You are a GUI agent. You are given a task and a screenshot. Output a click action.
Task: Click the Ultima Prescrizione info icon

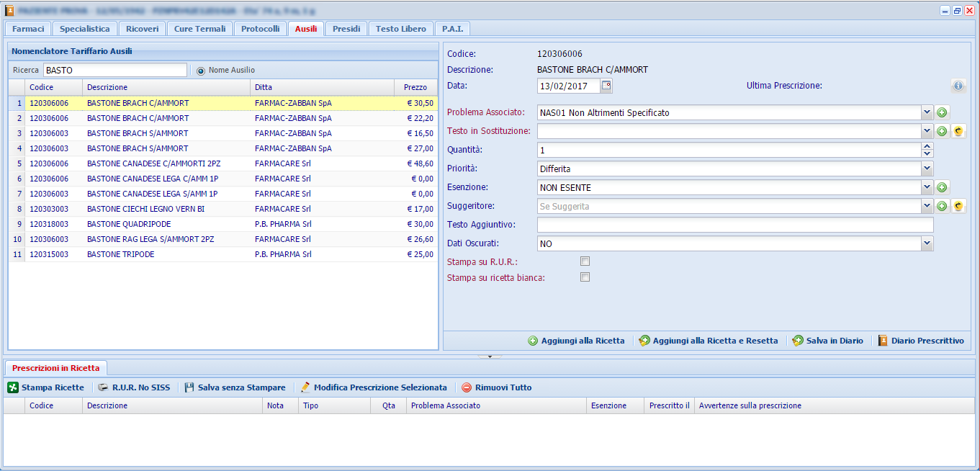[958, 86]
